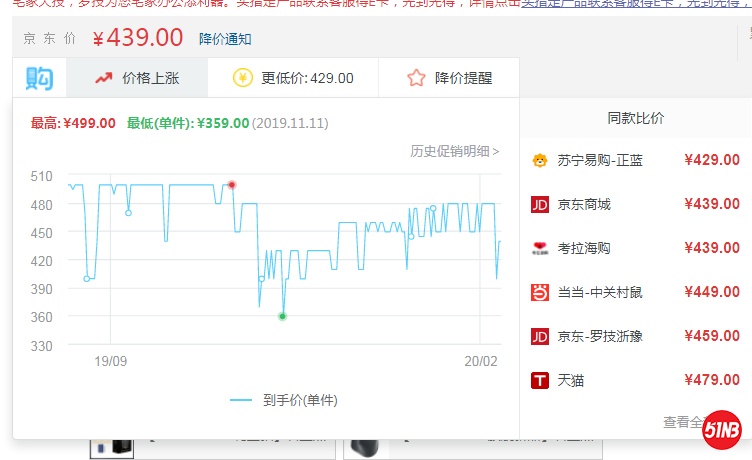Toggle the 到手价(单件) chart legend

point(284,400)
